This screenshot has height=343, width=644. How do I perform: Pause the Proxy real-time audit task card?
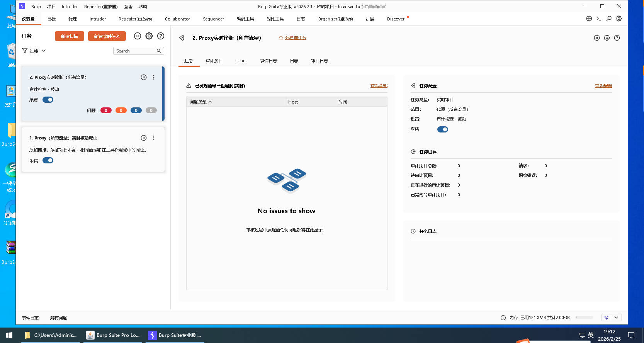point(144,77)
